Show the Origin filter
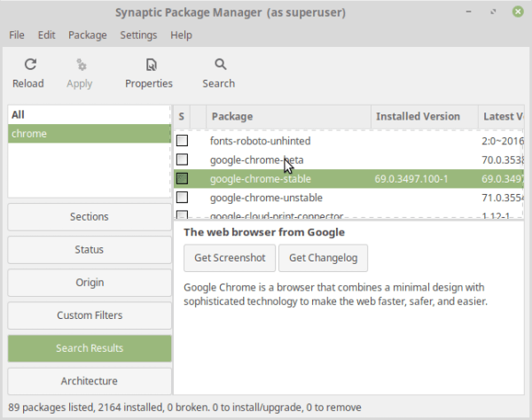This screenshot has height=420, width=532. tap(90, 283)
